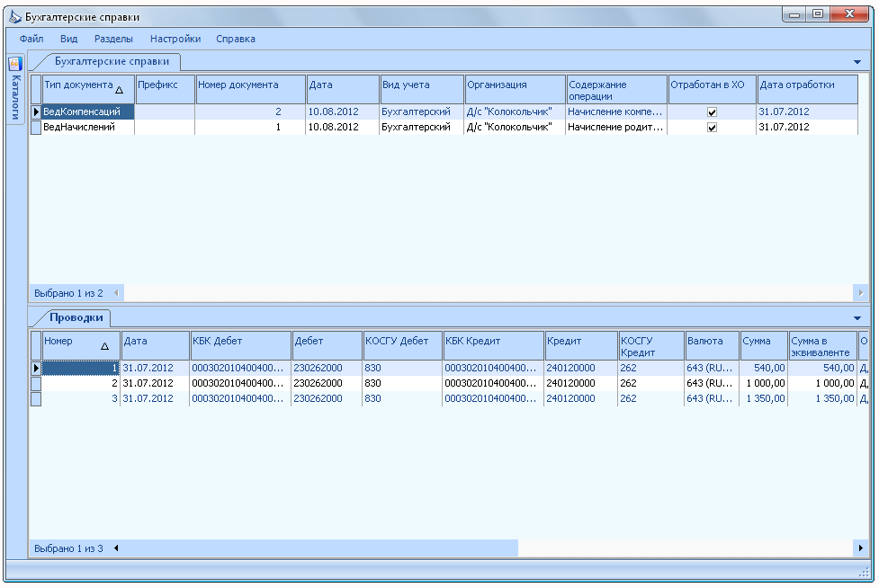879x588 pixels.
Task: Close the Бухгалтерские справки window
Action: (850, 14)
